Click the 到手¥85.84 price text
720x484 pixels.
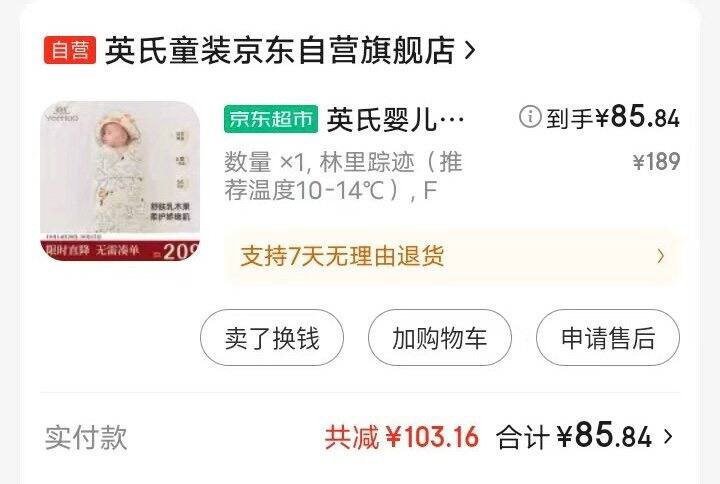[x=613, y=117]
